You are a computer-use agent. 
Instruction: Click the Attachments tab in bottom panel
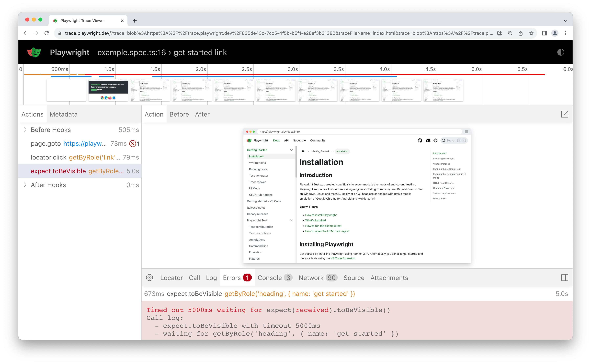389,278
